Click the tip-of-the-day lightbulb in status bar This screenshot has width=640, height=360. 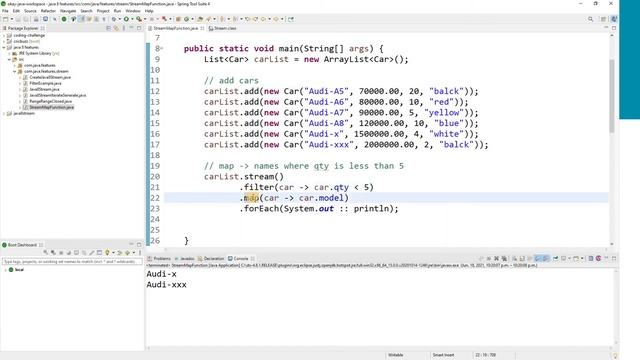click(616, 356)
